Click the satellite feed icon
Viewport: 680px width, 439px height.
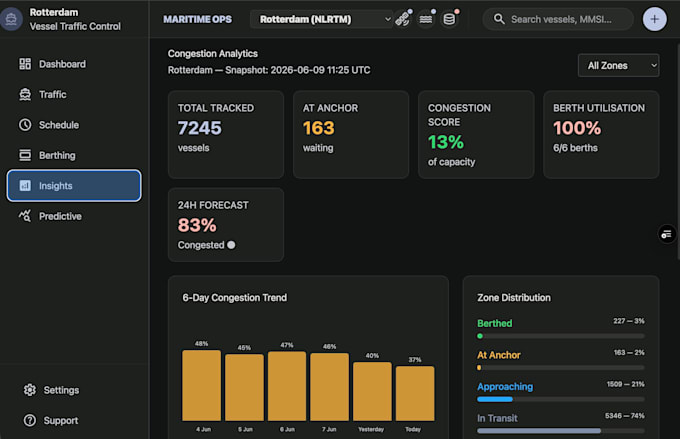pos(403,19)
